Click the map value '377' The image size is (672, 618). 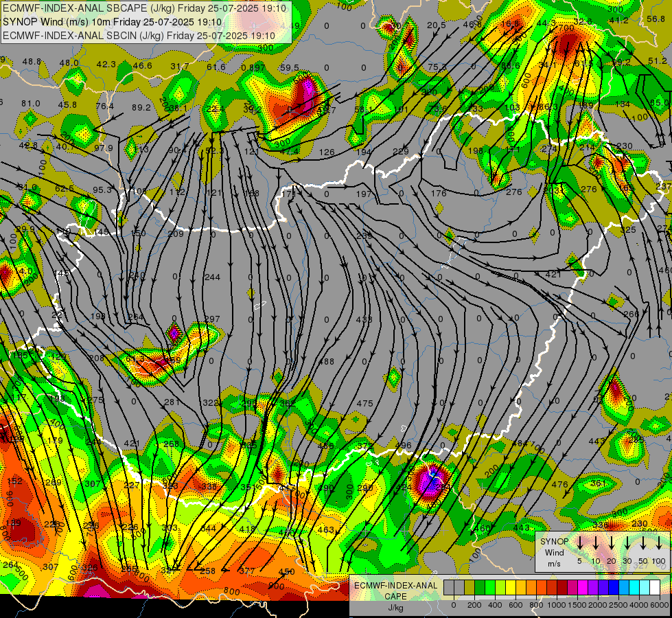[247, 571]
